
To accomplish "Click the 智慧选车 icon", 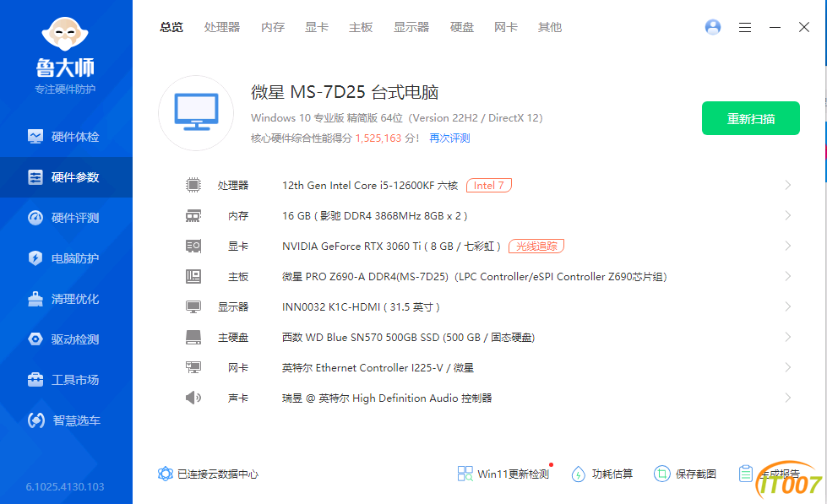I will tap(35, 420).
